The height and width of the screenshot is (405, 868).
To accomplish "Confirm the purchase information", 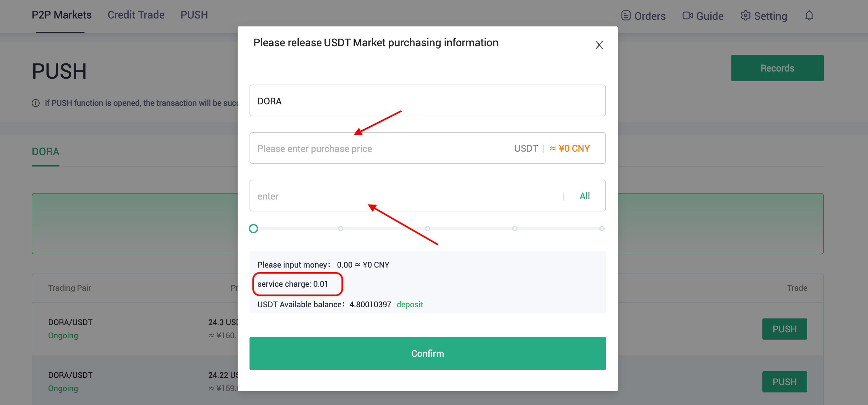I will [x=427, y=353].
